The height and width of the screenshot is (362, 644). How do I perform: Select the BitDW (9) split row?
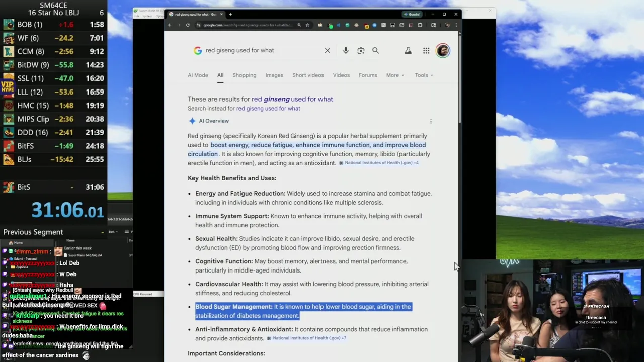tap(53, 65)
